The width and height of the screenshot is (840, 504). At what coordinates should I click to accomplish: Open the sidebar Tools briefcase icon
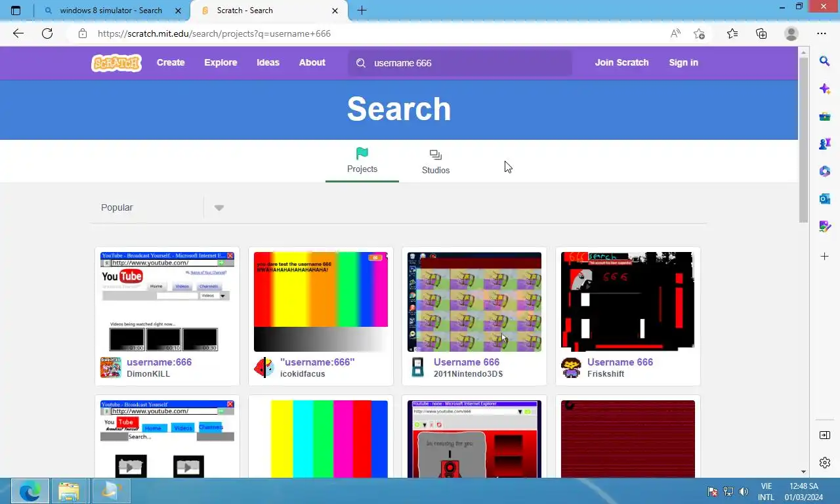click(x=825, y=117)
